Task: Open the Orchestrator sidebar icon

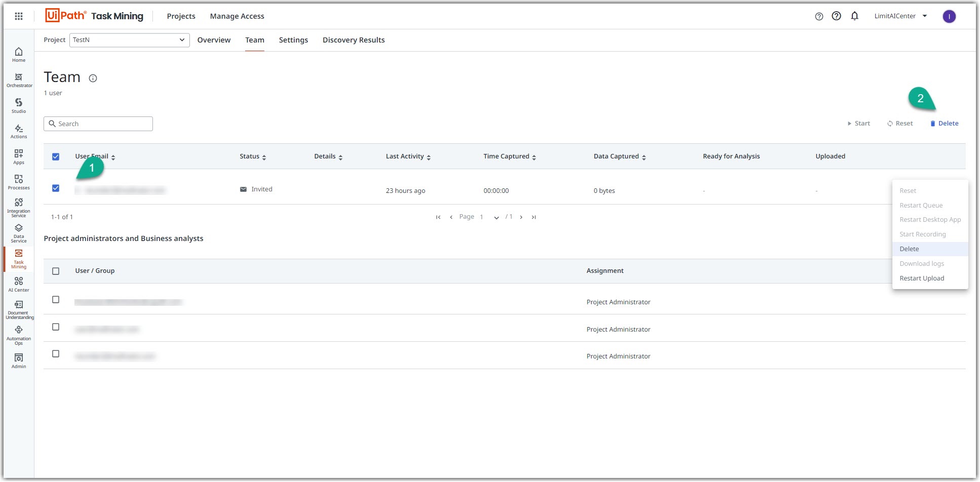Action: click(19, 80)
